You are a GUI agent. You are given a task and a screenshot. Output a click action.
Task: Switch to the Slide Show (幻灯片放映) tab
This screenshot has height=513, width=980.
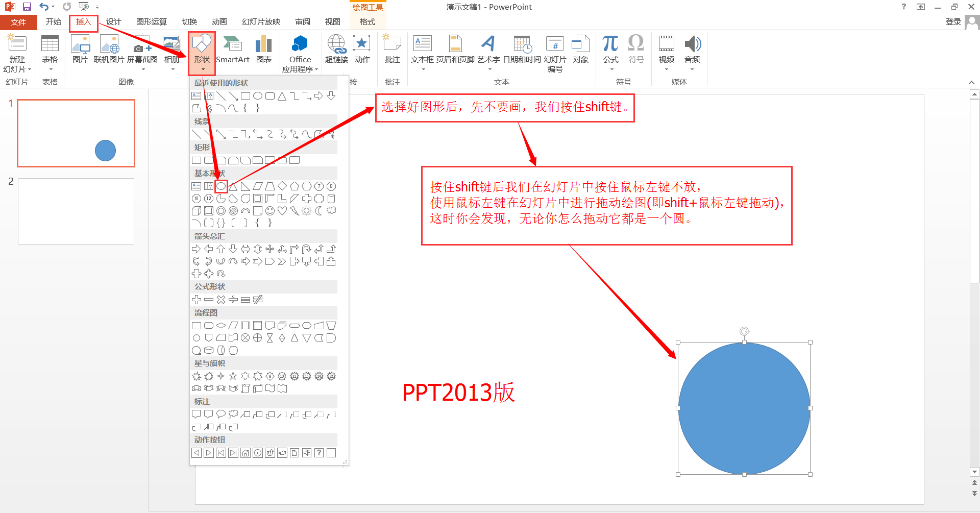pos(261,22)
